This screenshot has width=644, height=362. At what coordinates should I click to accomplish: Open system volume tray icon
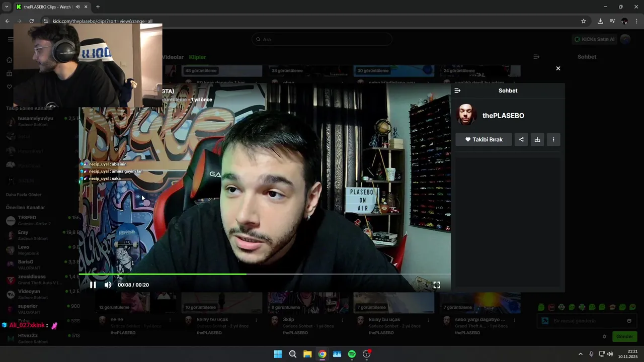coord(610,354)
